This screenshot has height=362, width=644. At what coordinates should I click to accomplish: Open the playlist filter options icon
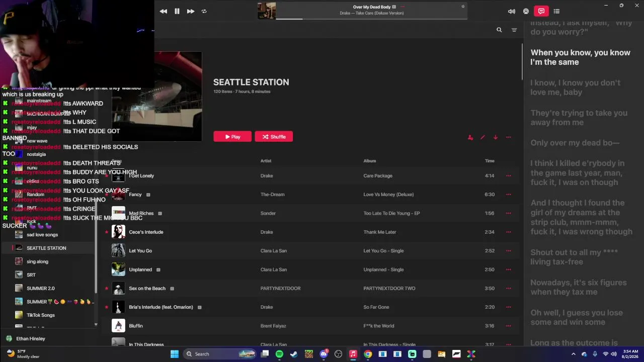(x=514, y=30)
